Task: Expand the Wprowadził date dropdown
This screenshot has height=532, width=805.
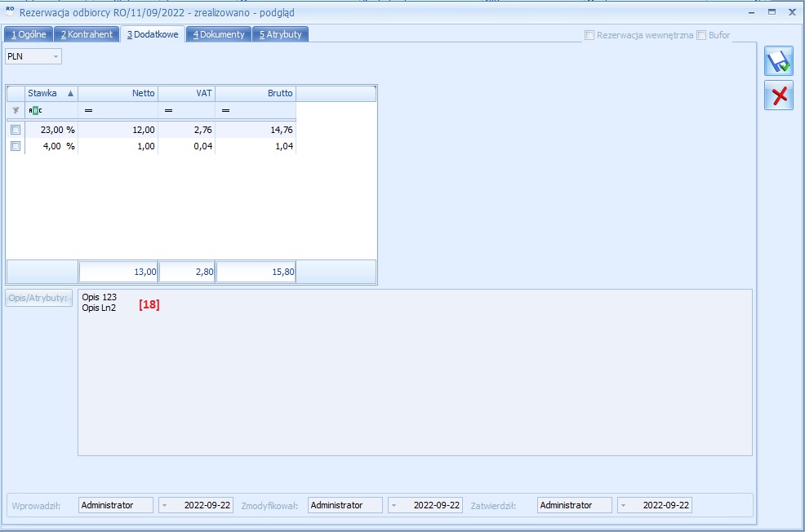Action: [x=165, y=505]
